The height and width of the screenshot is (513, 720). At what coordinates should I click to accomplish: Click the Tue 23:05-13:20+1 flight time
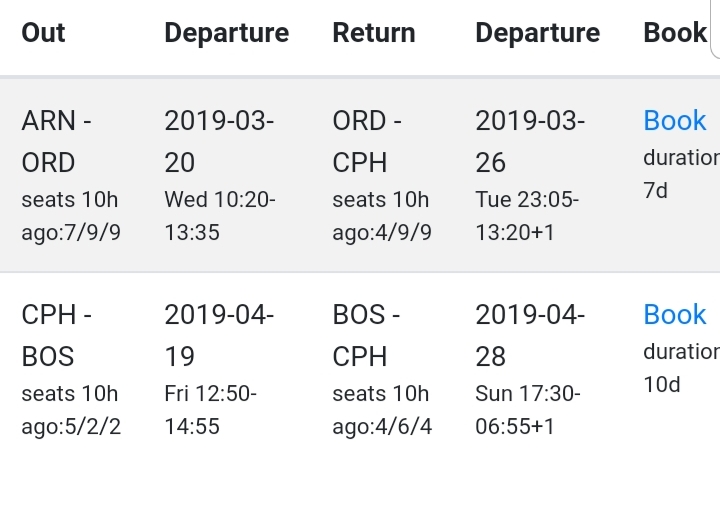527,216
